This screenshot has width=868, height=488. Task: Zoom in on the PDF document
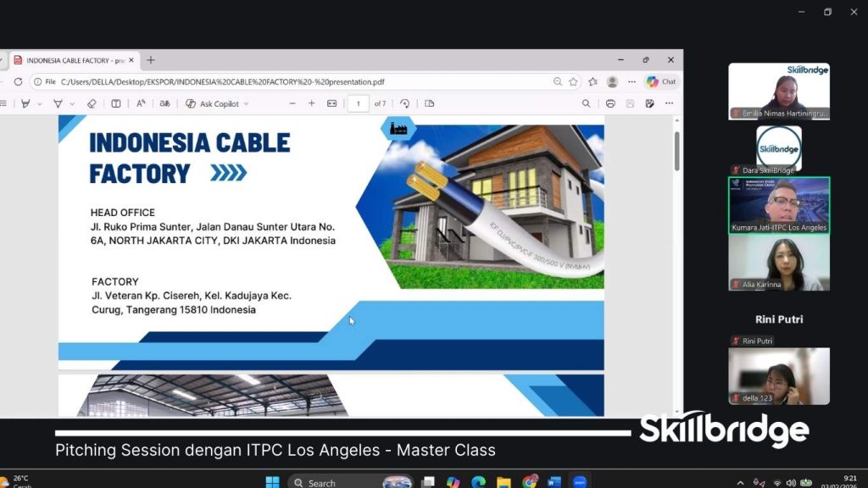click(311, 103)
